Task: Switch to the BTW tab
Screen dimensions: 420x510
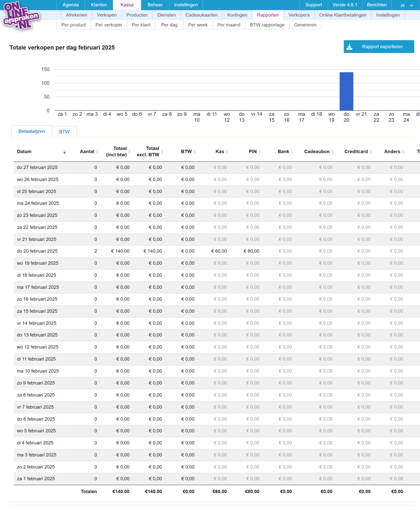Action: pyautogui.click(x=64, y=132)
